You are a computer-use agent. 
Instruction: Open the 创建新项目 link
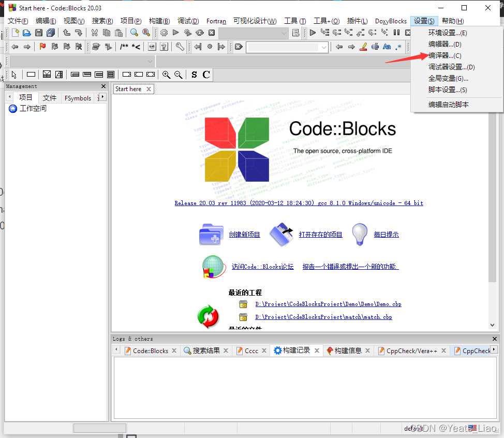[245, 234]
